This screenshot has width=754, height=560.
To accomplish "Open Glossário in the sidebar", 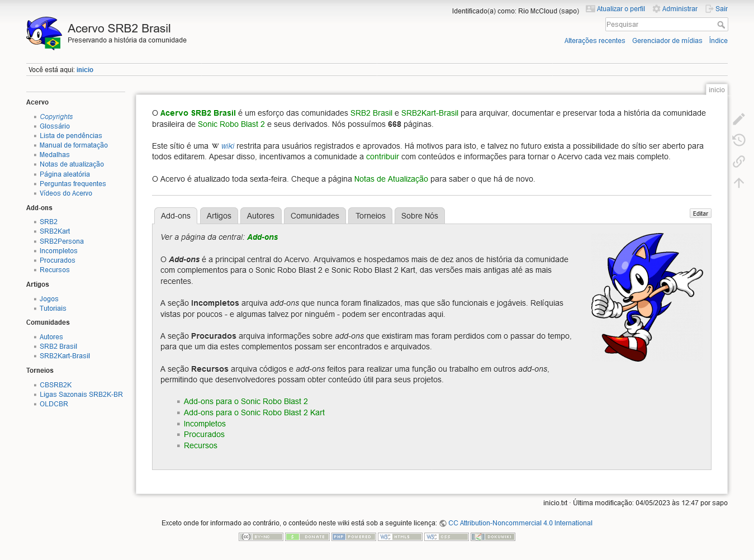I will click(55, 126).
